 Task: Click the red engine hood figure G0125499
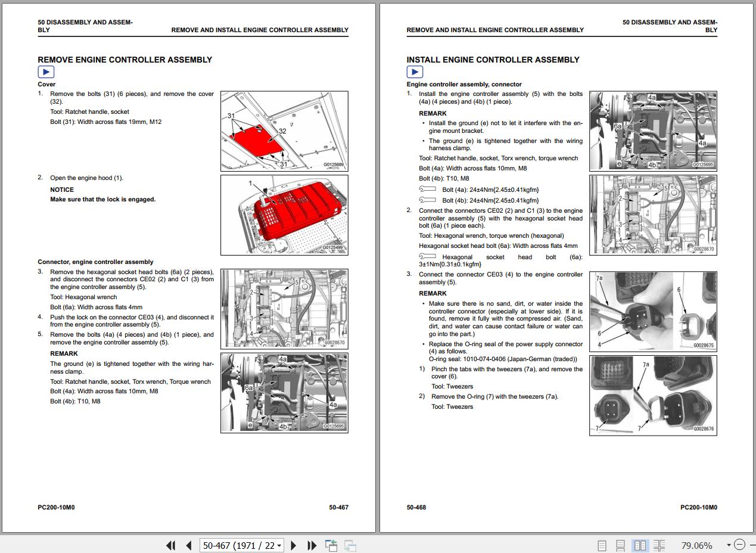pyautogui.click(x=284, y=215)
